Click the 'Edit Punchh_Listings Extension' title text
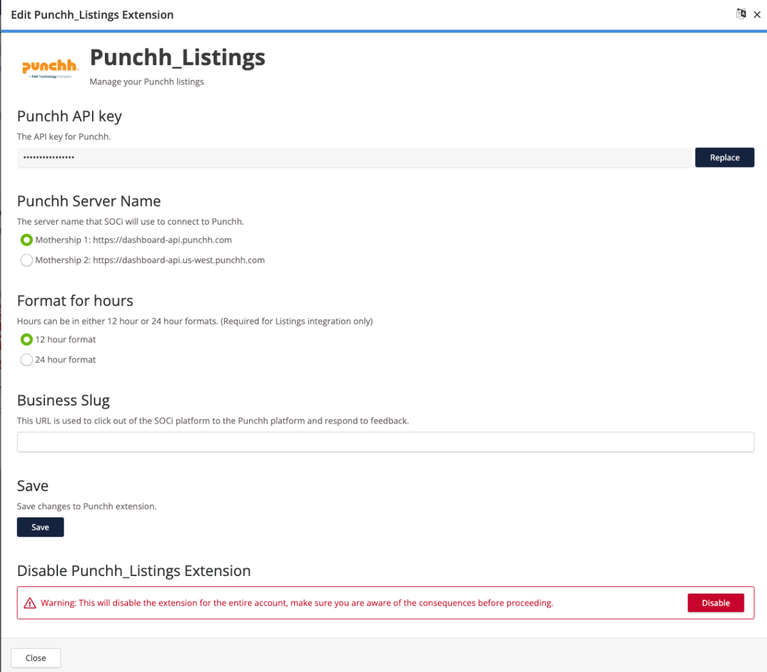The width and height of the screenshot is (767, 672). point(92,15)
